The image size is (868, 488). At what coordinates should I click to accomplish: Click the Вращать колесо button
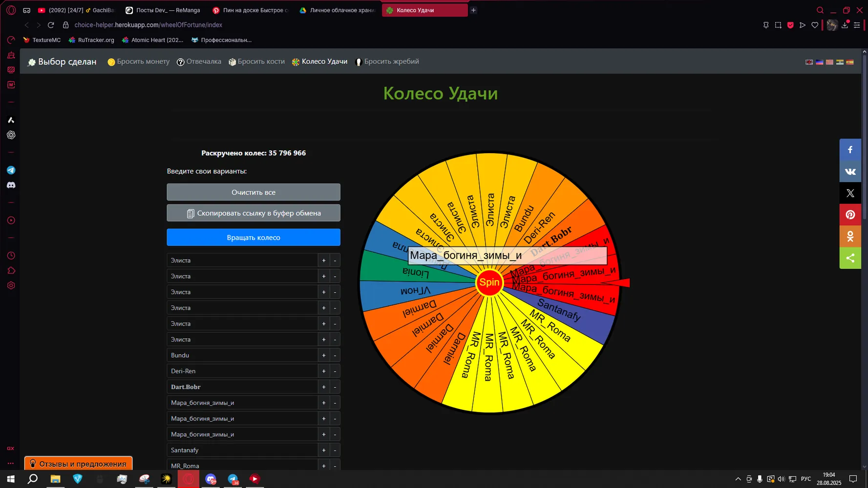tap(254, 237)
